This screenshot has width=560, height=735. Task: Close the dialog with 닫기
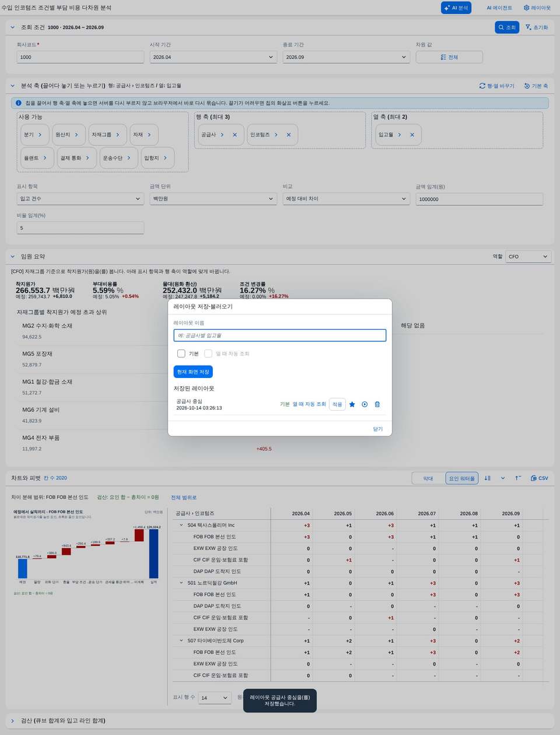click(x=378, y=429)
